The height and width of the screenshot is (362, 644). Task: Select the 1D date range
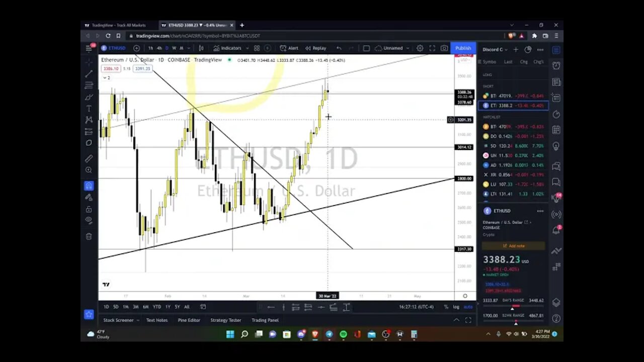point(106,307)
